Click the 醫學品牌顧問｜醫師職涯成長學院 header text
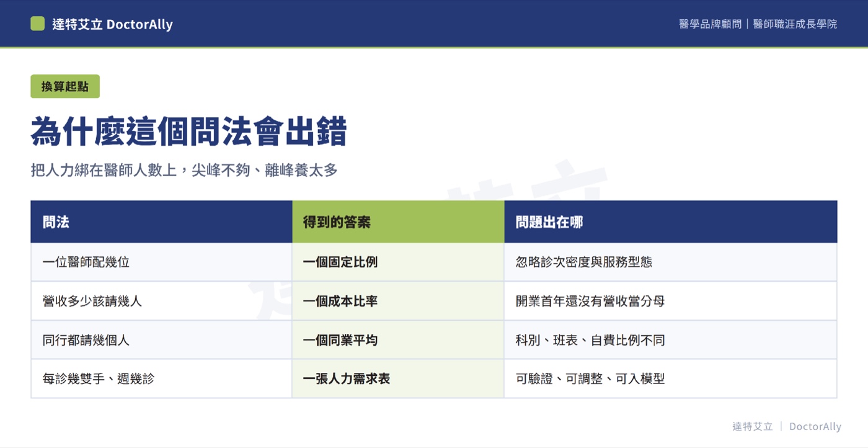 (x=758, y=24)
